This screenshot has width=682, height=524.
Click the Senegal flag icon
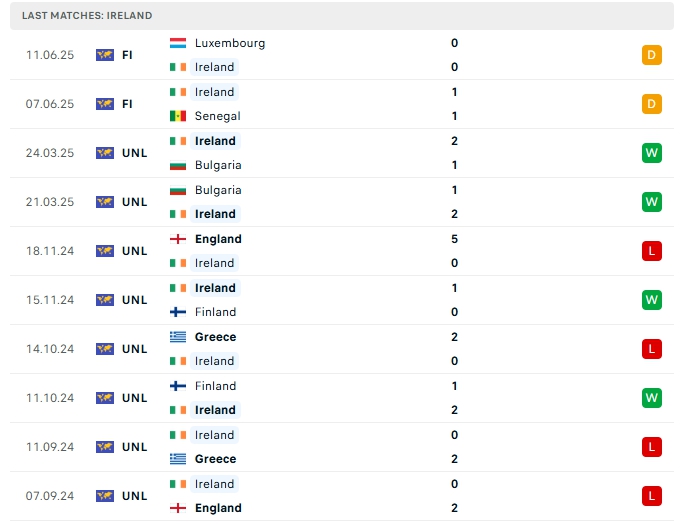177,116
